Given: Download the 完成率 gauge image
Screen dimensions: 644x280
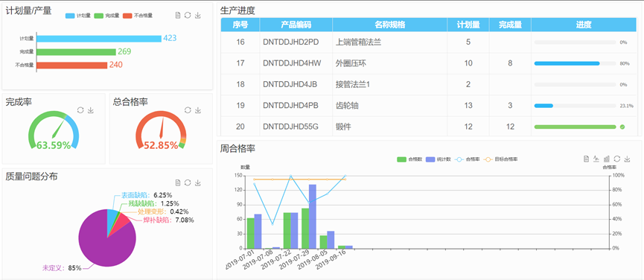Looking at the screenshot, I should pyautogui.click(x=91, y=110).
